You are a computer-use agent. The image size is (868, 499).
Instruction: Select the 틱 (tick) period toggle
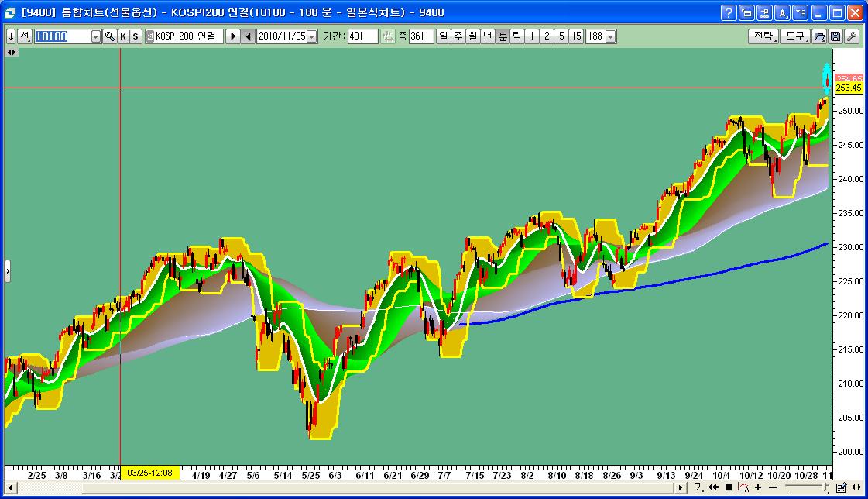516,36
